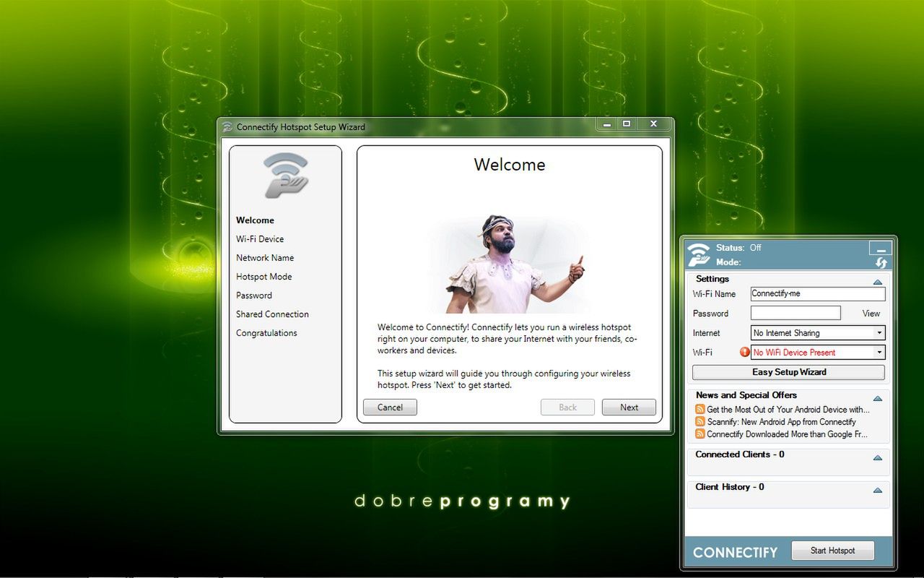Click RSS icon for Scannify article

tap(700, 422)
